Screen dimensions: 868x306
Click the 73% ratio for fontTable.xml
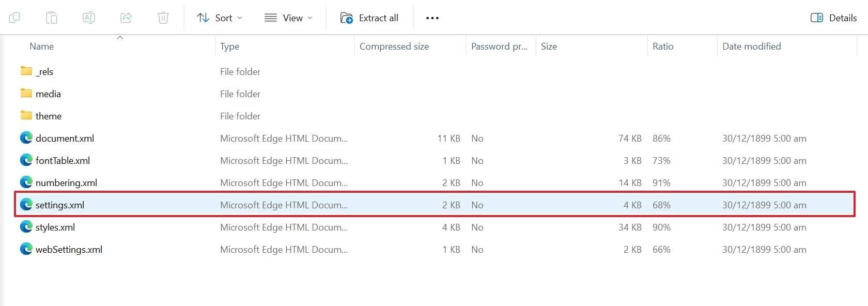[x=661, y=160]
